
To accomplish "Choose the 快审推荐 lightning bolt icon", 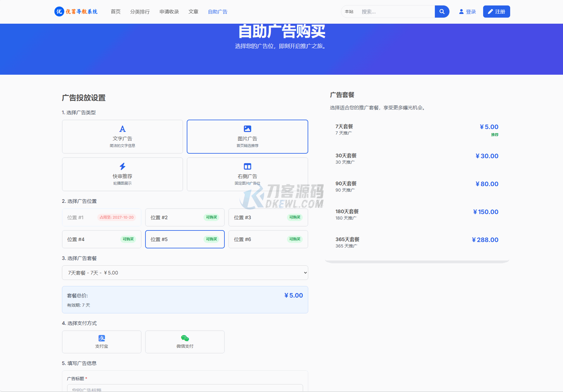I will [122, 166].
